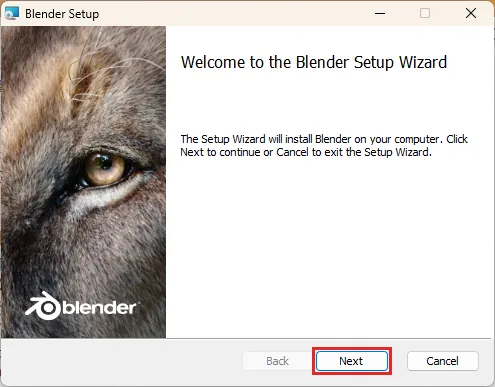Click the Next button to continue
Viewport: 495px width, 387px height.
352,361
